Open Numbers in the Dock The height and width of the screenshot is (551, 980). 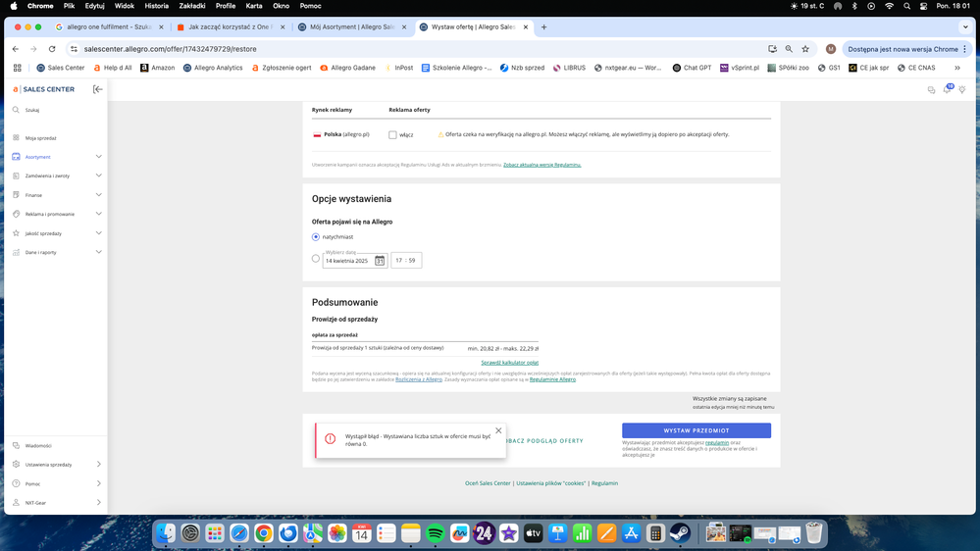click(582, 533)
